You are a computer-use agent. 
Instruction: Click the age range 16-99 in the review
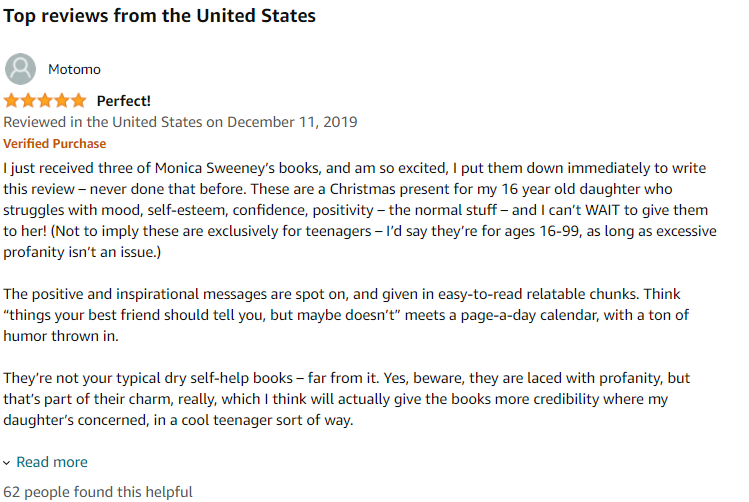coord(559,231)
